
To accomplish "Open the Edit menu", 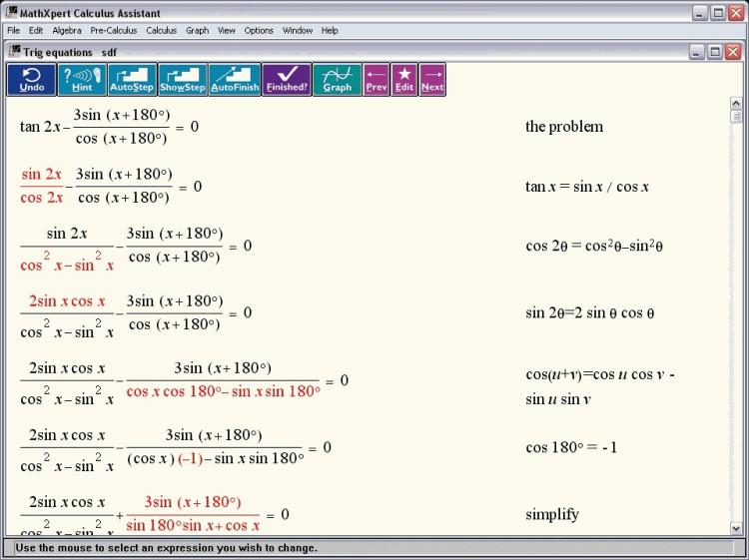I will click(x=36, y=31).
